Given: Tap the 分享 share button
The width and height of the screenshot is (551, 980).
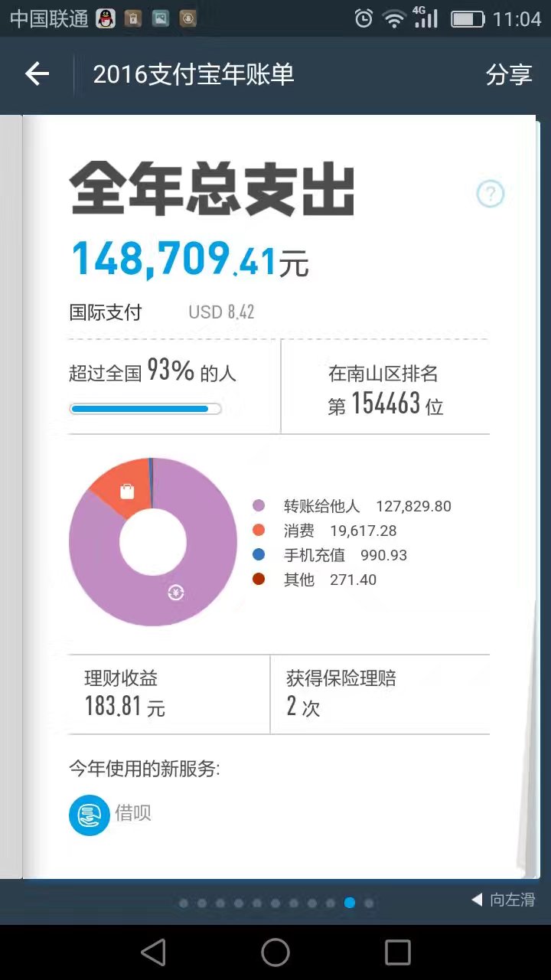Looking at the screenshot, I should pos(509,74).
